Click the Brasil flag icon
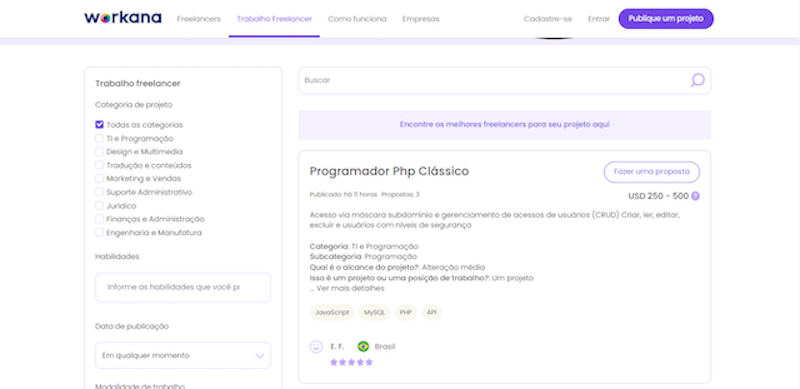800x389 pixels. 363,347
